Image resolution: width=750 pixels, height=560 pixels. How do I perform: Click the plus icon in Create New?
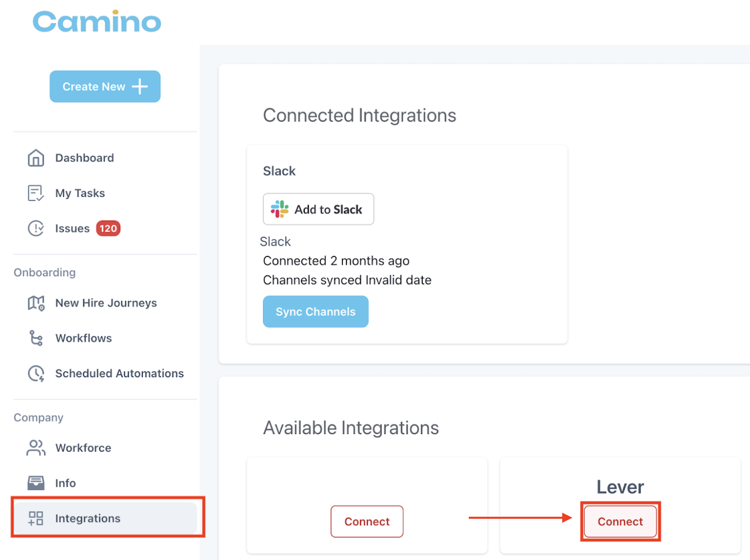(x=140, y=86)
